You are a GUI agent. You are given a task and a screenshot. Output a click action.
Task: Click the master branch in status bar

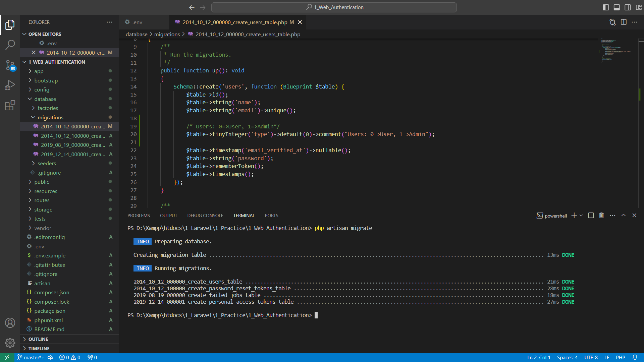[x=31, y=357]
